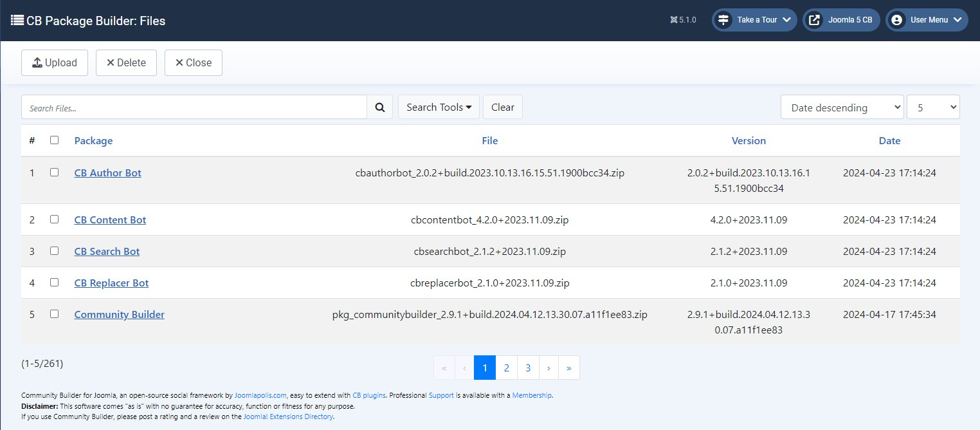Image resolution: width=980 pixels, height=430 pixels.
Task: Change the list limit dropdown showing 5
Action: point(933,107)
